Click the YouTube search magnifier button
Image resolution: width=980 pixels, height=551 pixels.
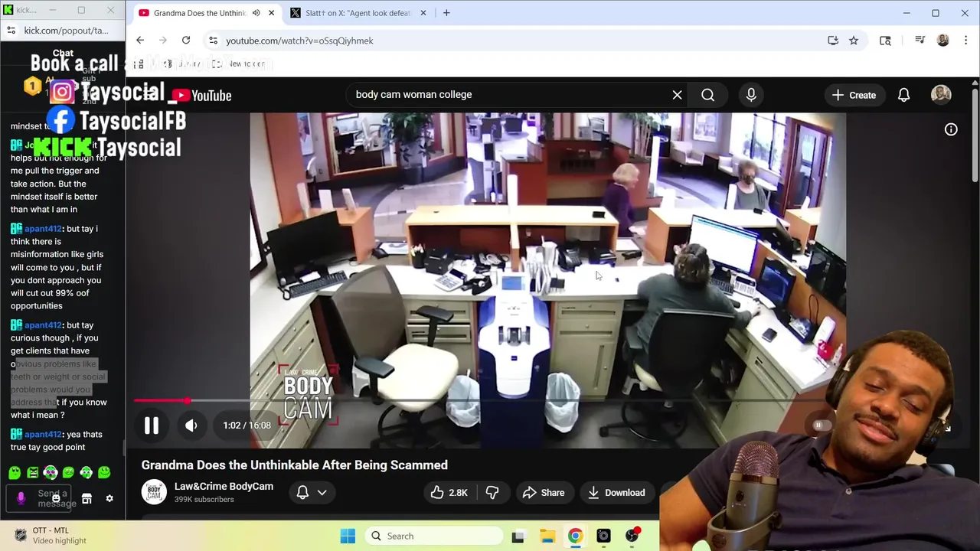(708, 95)
